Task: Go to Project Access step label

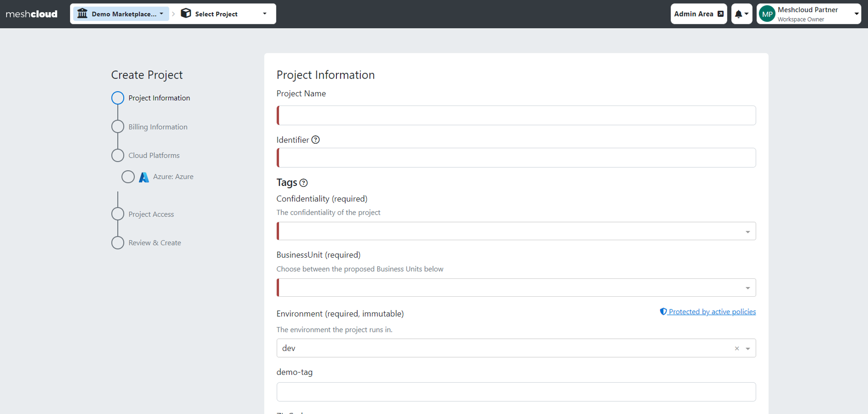Action: [151, 214]
